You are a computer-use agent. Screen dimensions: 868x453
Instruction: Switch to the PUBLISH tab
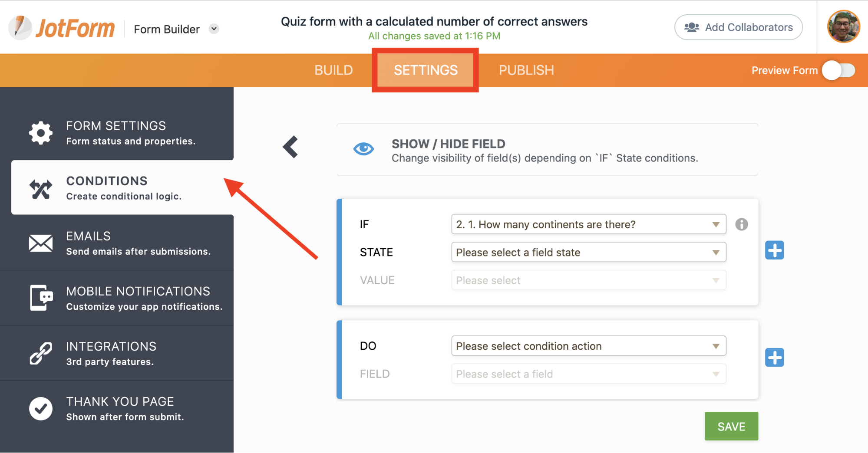click(x=526, y=70)
